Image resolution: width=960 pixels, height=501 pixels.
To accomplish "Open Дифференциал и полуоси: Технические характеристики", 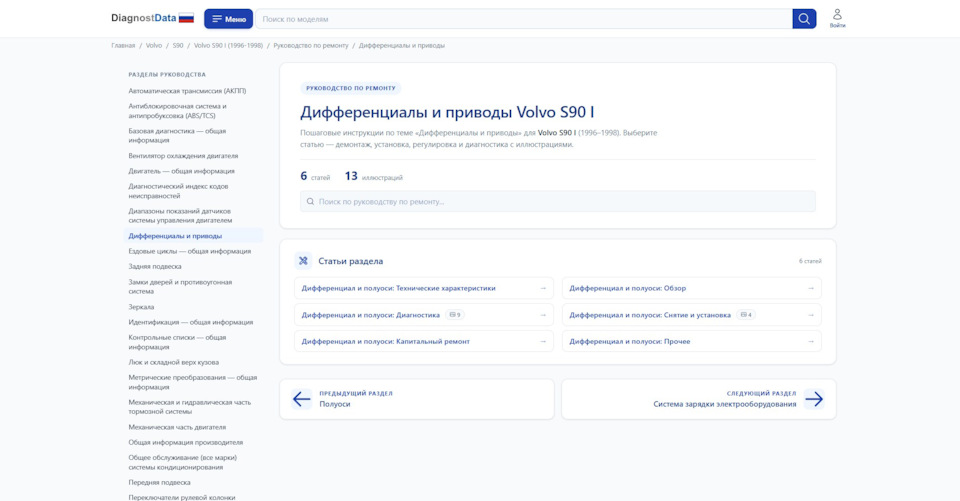I will coord(424,288).
